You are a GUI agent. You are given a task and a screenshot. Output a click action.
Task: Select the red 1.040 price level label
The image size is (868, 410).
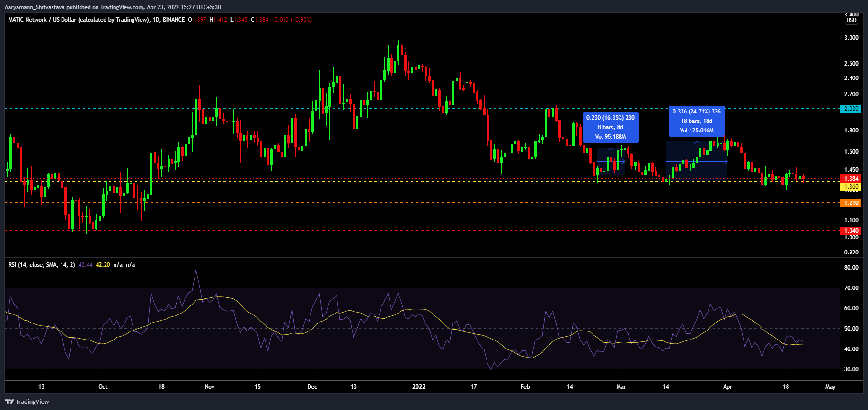point(851,231)
